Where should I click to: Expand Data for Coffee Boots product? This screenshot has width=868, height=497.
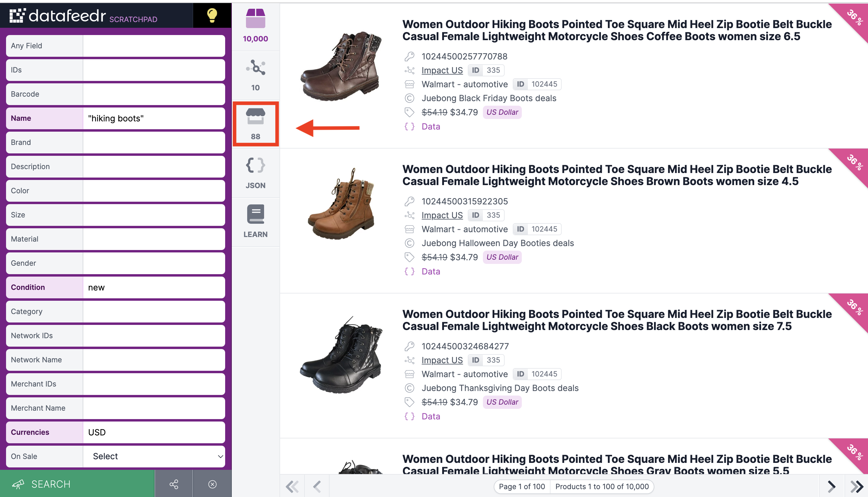coord(431,127)
